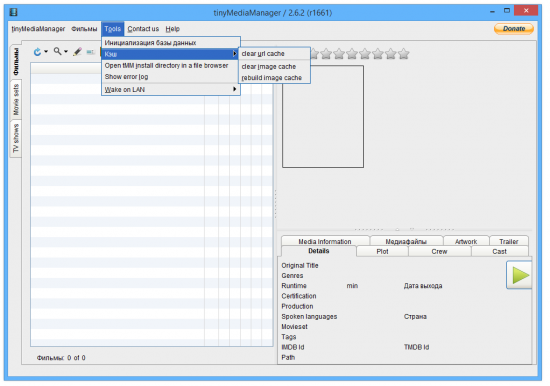This screenshot has width=550, height=386.
Task: Click the min runtime unit text
Action: point(352,286)
